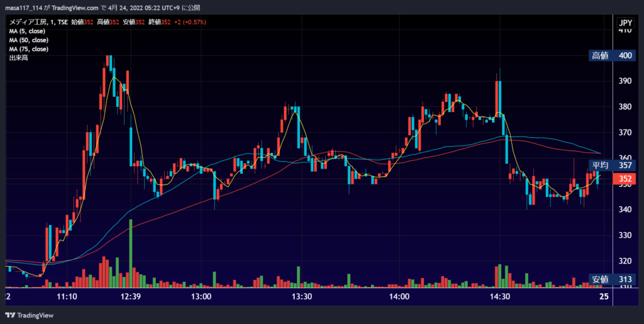Click the 340 price axis value

[x=625, y=209]
